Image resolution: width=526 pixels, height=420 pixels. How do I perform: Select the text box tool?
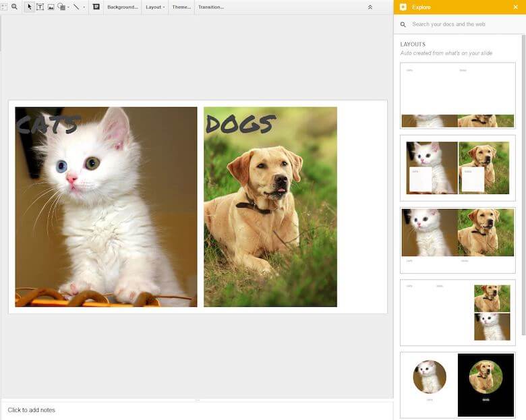[40, 7]
